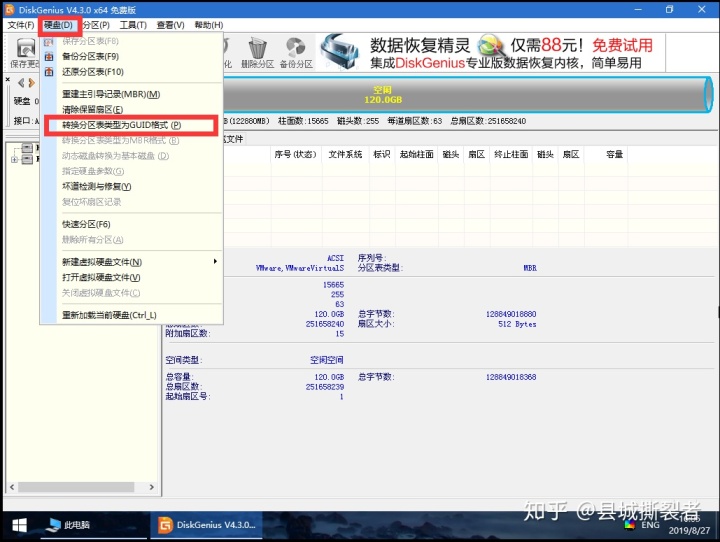Click 磁头 header right of 起始柱面
Screen dimensions: 720x542
(x=451, y=154)
